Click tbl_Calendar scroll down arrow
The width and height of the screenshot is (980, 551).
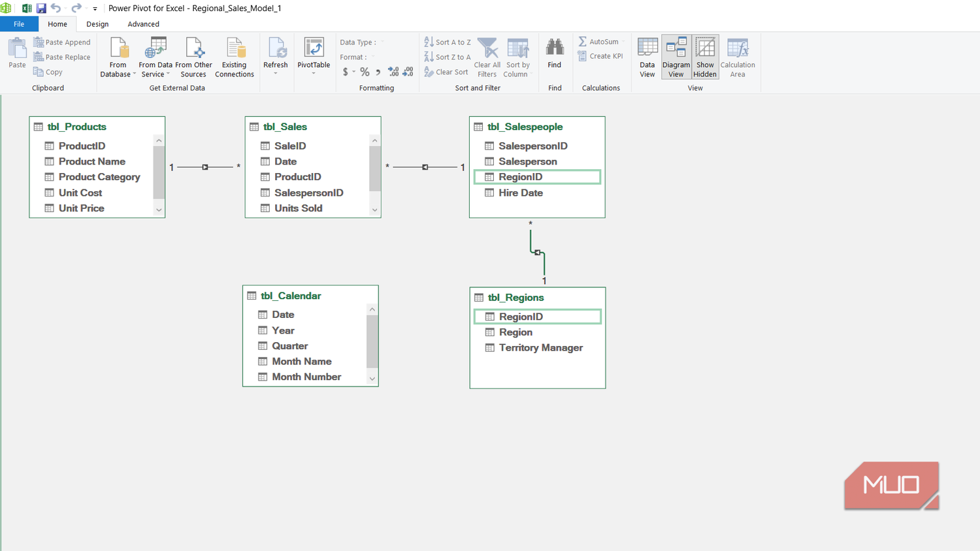372,379
